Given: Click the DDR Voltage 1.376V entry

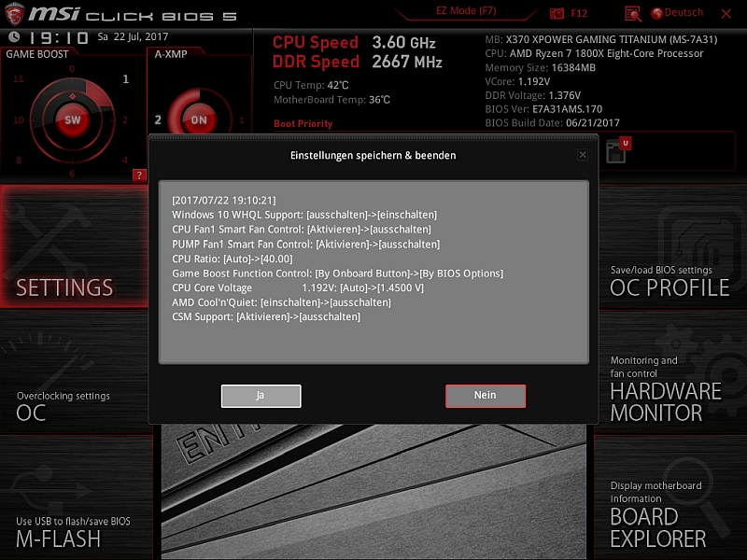Looking at the screenshot, I should [x=532, y=95].
